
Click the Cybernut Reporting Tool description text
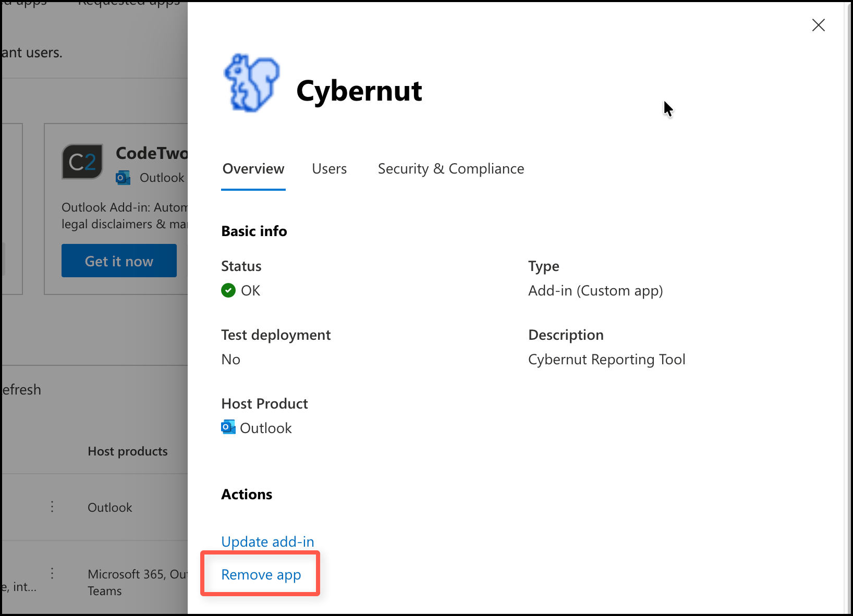coord(606,360)
